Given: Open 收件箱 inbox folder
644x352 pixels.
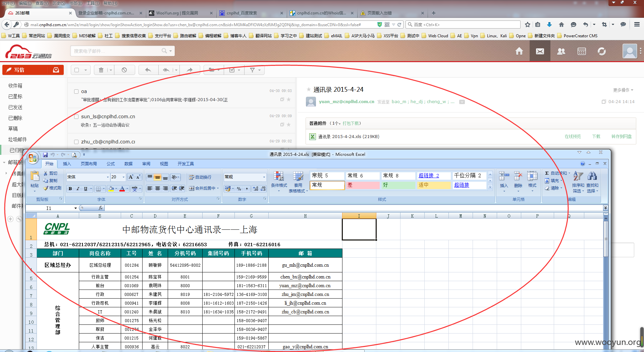Looking at the screenshot, I should point(15,86).
